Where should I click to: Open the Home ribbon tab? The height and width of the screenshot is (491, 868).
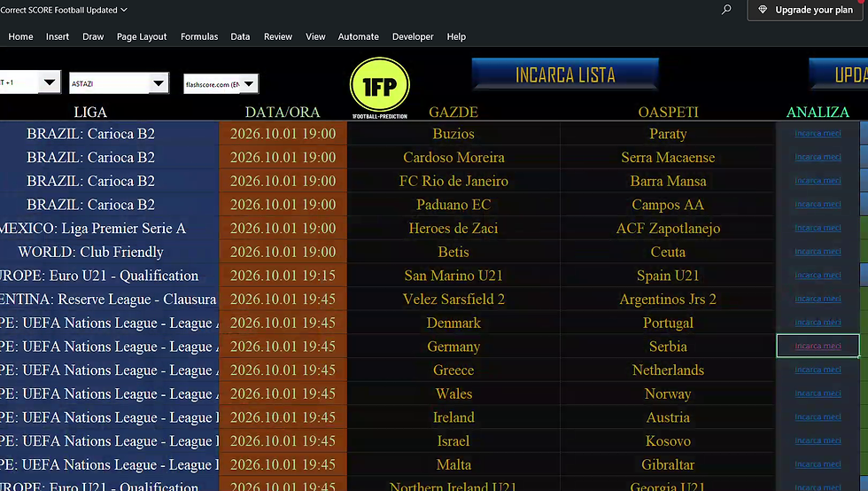pyautogui.click(x=20, y=36)
